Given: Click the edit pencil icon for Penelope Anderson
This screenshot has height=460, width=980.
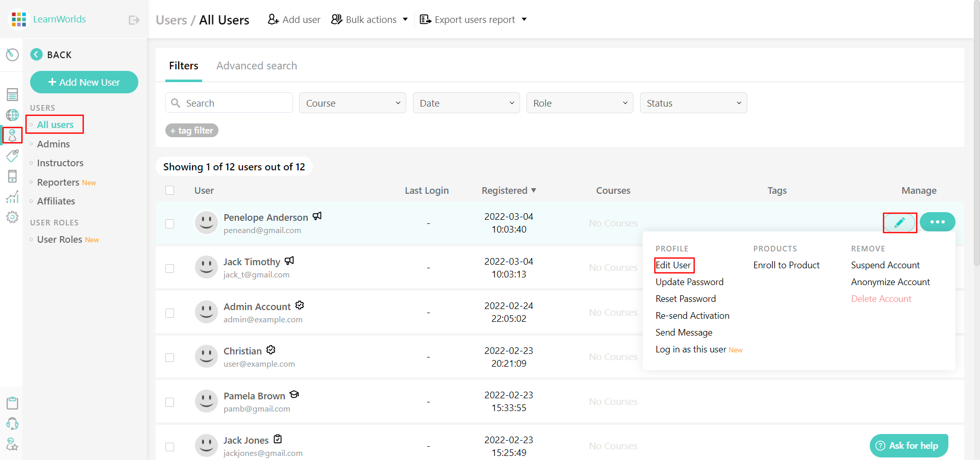Looking at the screenshot, I should click(899, 222).
